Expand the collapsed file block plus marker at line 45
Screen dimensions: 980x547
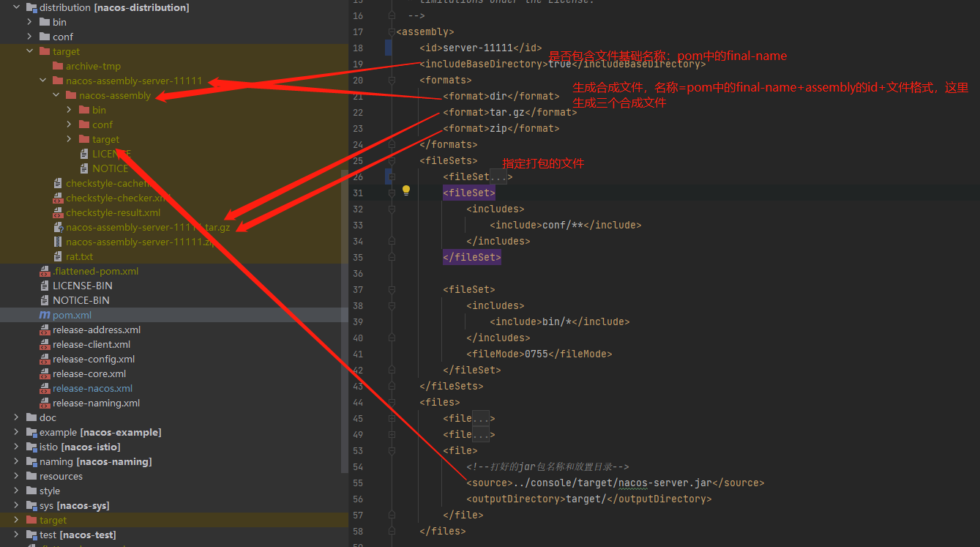392,418
